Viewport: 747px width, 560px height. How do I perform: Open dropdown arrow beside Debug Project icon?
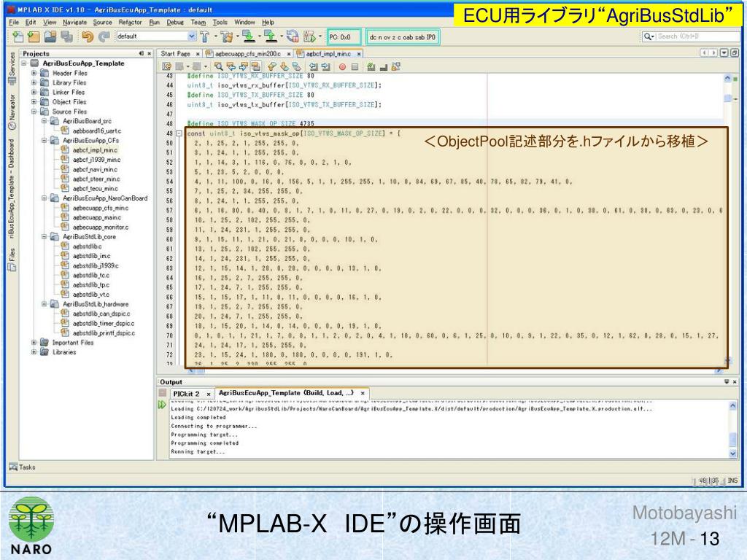tap(320, 36)
